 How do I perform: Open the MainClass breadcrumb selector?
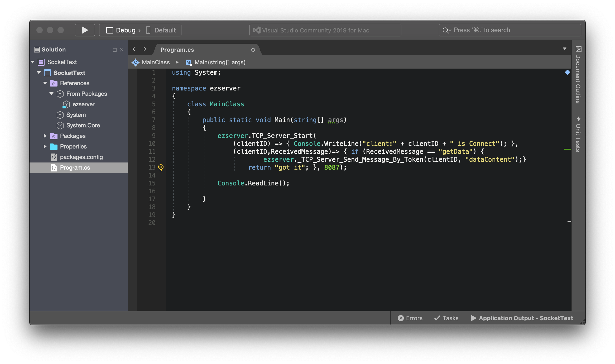tap(156, 62)
